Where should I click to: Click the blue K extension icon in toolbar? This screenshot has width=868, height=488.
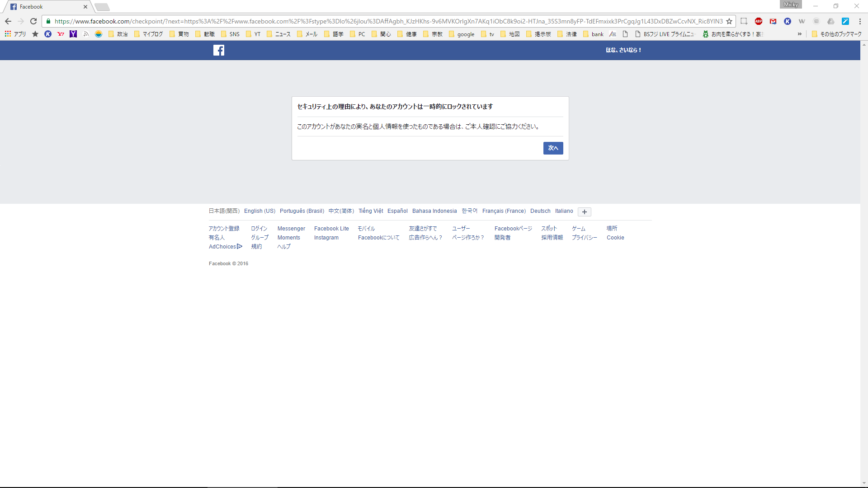788,21
